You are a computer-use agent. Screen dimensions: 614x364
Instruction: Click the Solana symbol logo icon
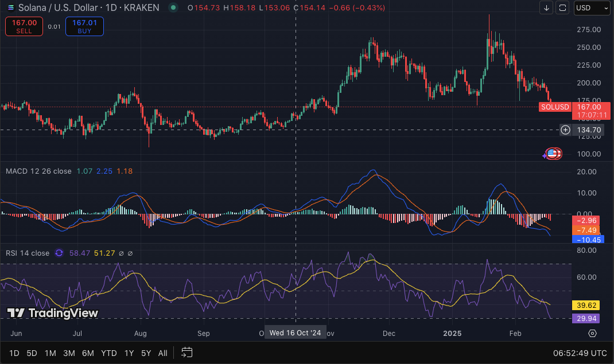10,8
